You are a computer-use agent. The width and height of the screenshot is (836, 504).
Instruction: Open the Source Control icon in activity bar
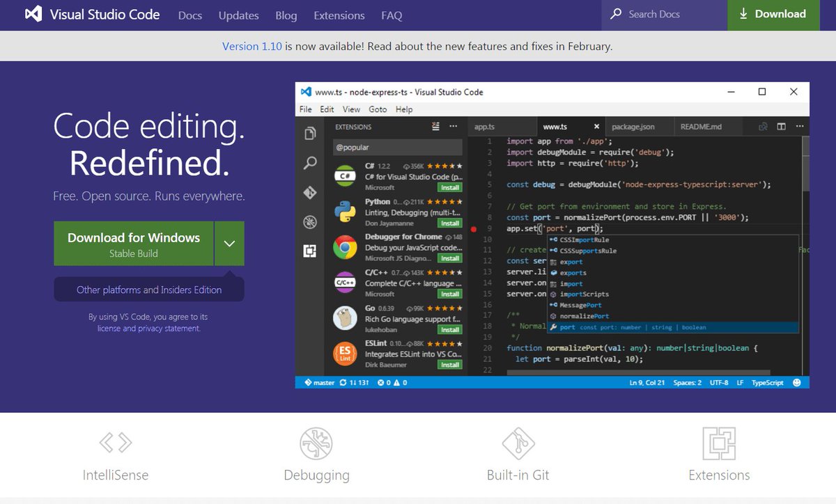coord(310,193)
